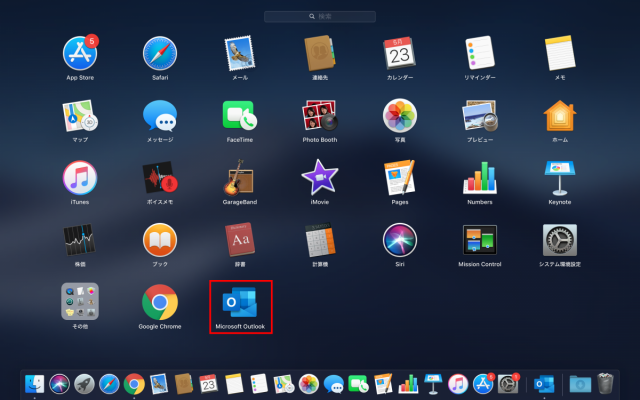Open Siri from Launchpad grid

tap(400, 240)
